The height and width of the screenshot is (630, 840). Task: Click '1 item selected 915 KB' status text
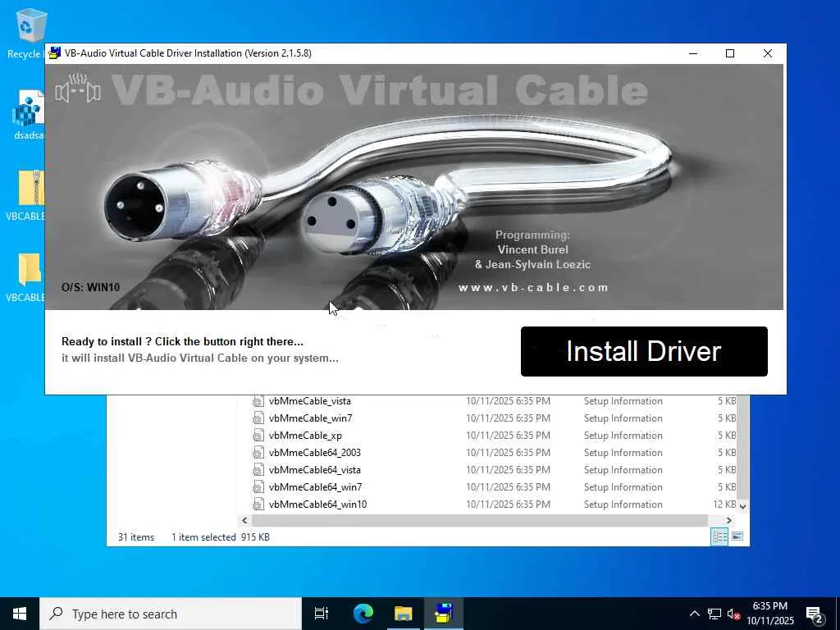click(x=220, y=537)
